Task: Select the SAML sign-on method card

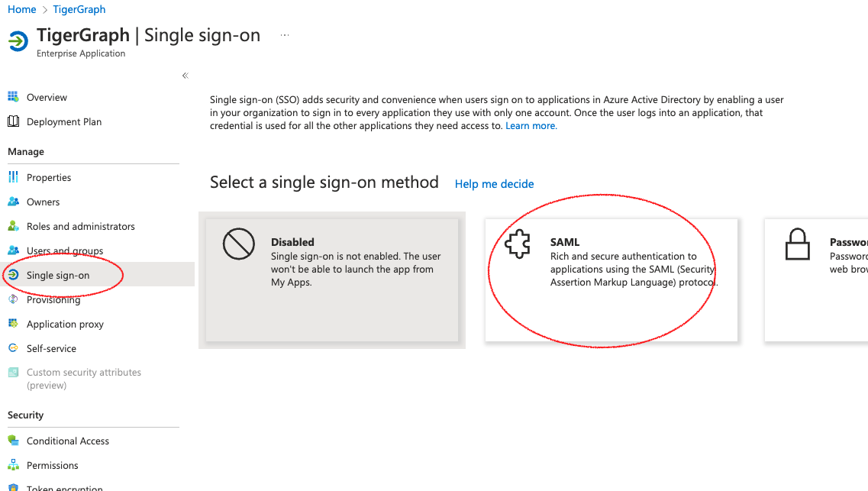Action: (x=611, y=279)
